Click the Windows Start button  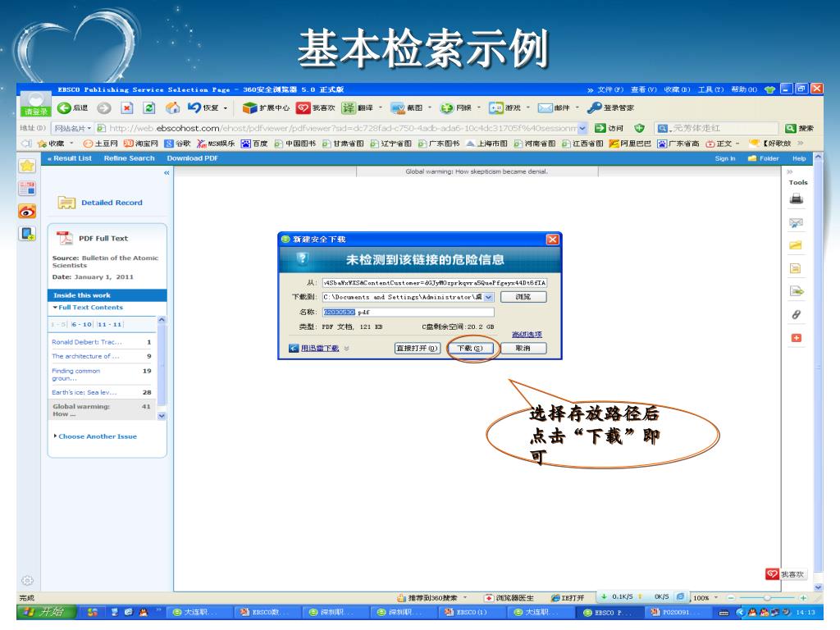[x=47, y=612]
